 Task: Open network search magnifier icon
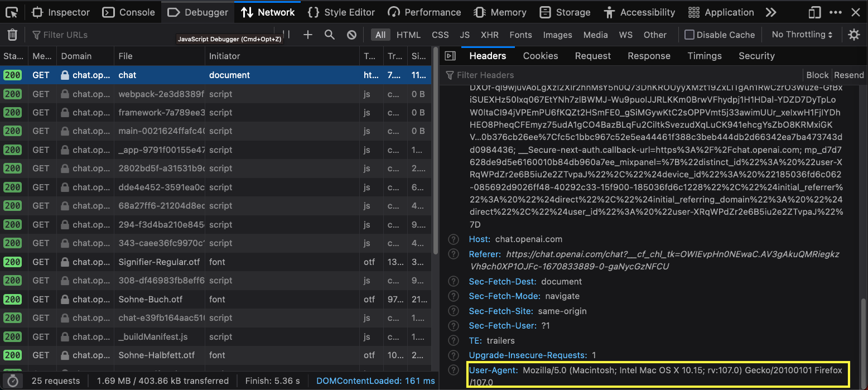(x=330, y=35)
